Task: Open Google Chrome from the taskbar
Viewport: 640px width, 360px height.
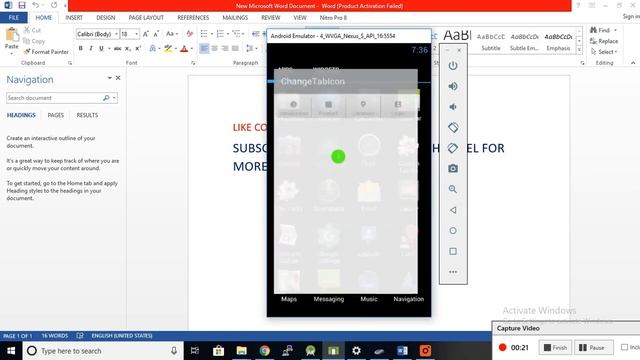Action: pyautogui.click(x=264, y=351)
